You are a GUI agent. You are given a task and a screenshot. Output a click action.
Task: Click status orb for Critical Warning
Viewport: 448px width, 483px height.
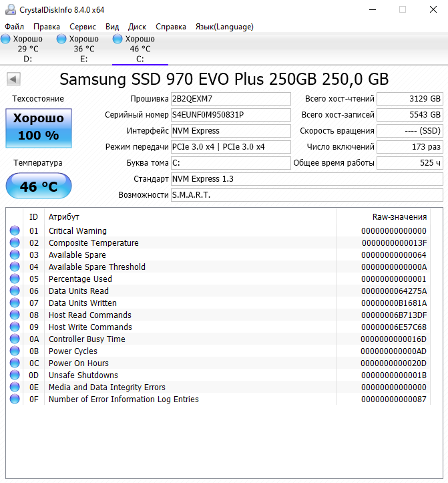point(15,230)
